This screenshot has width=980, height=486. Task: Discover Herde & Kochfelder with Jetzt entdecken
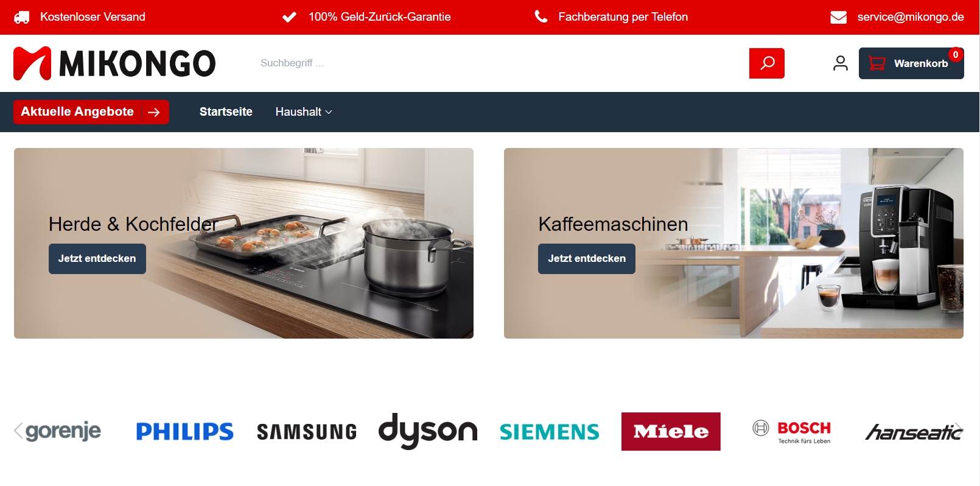[97, 259]
